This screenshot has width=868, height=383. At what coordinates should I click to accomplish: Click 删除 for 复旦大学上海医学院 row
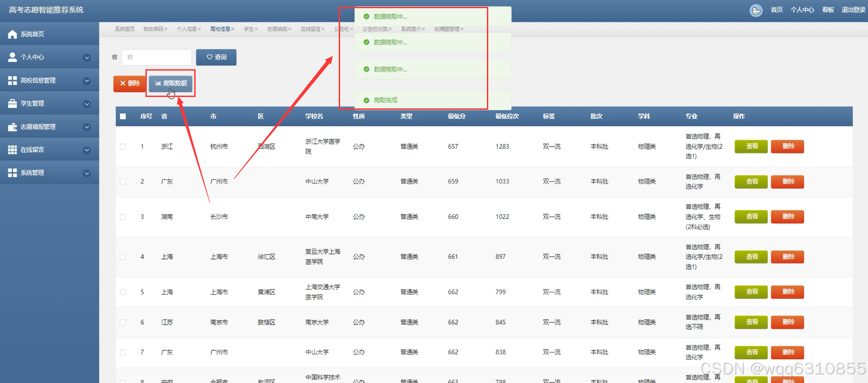click(787, 257)
